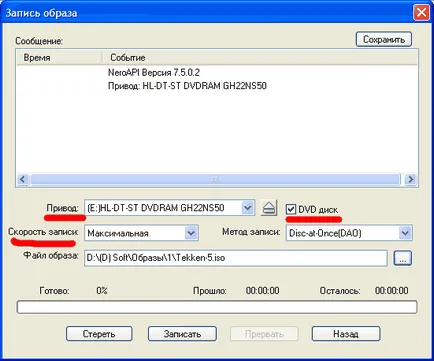Viewport: 434px width, 361px height.
Task: Click the 0% Готово value
Action: click(102, 291)
